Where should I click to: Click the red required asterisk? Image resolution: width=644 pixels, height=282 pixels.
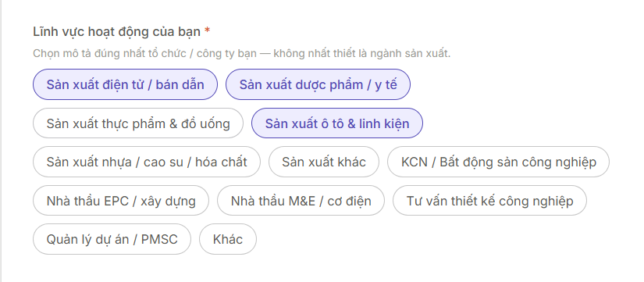coord(208,30)
